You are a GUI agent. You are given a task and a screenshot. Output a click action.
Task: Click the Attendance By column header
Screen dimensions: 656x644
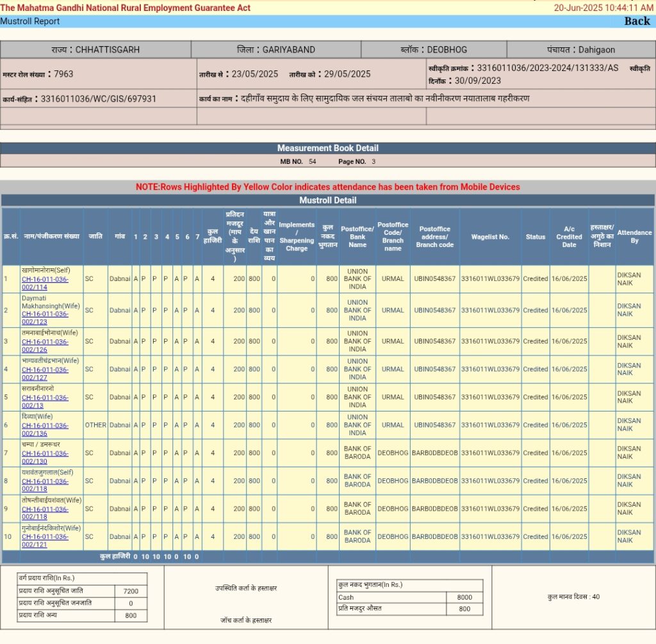[x=634, y=237]
